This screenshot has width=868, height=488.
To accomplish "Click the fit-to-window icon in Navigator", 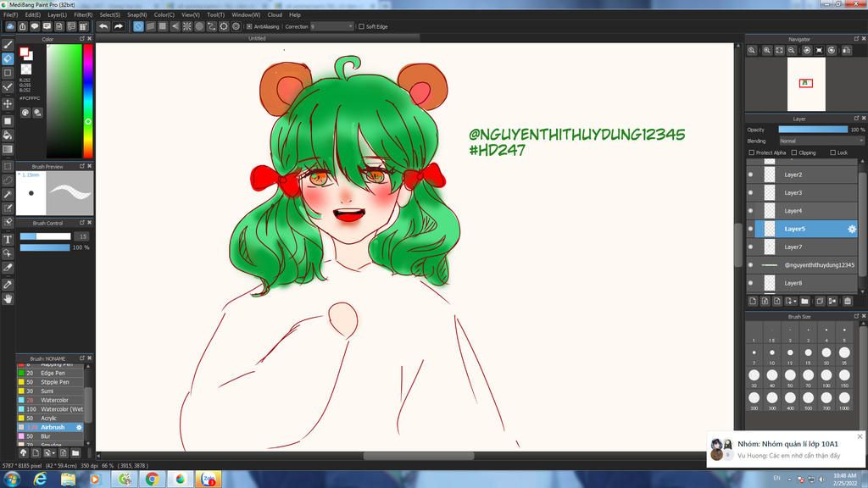I will pyautogui.click(x=779, y=50).
